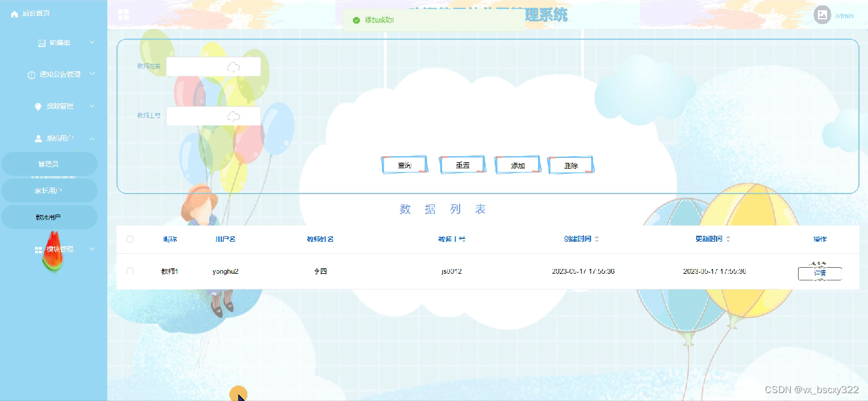Viewport: 868px width, 401px height.
Task: Open the 管理员 submenu item
Action: coord(49,164)
